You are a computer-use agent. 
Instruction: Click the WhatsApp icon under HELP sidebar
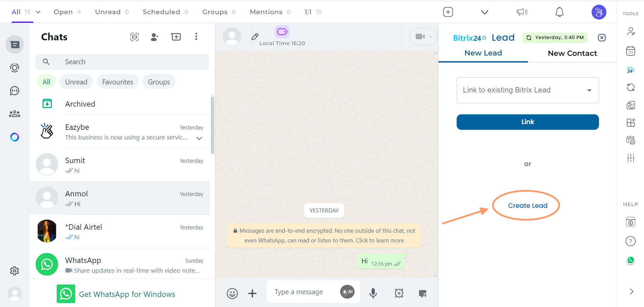[631, 260]
